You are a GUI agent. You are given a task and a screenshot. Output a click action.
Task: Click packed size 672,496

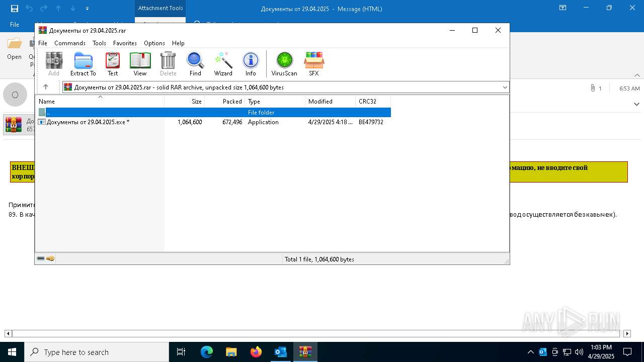[232, 122]
